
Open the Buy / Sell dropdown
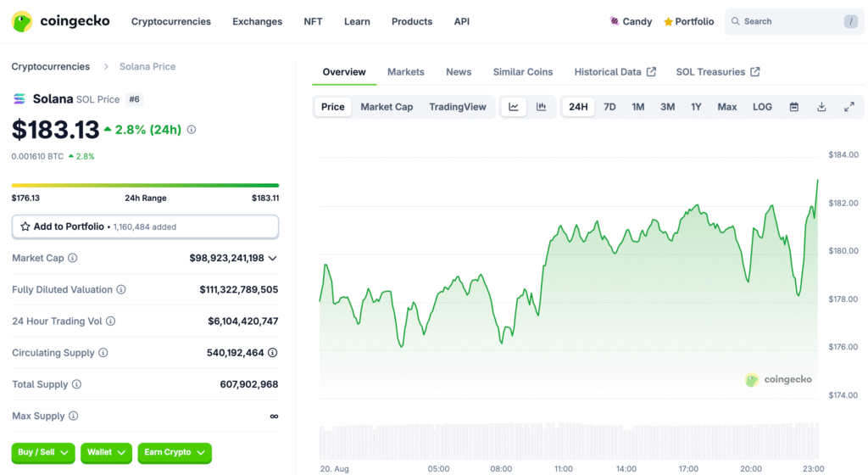click(43, 453)
